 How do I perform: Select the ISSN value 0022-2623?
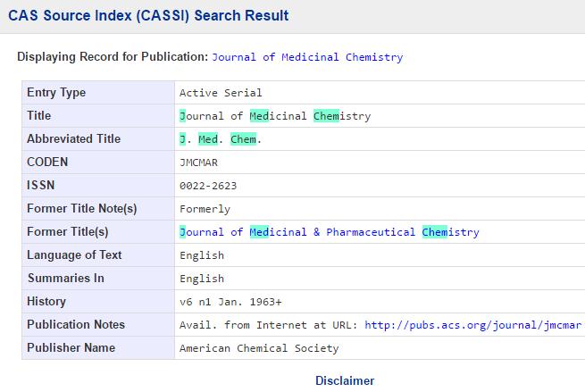tap(208, 186)
